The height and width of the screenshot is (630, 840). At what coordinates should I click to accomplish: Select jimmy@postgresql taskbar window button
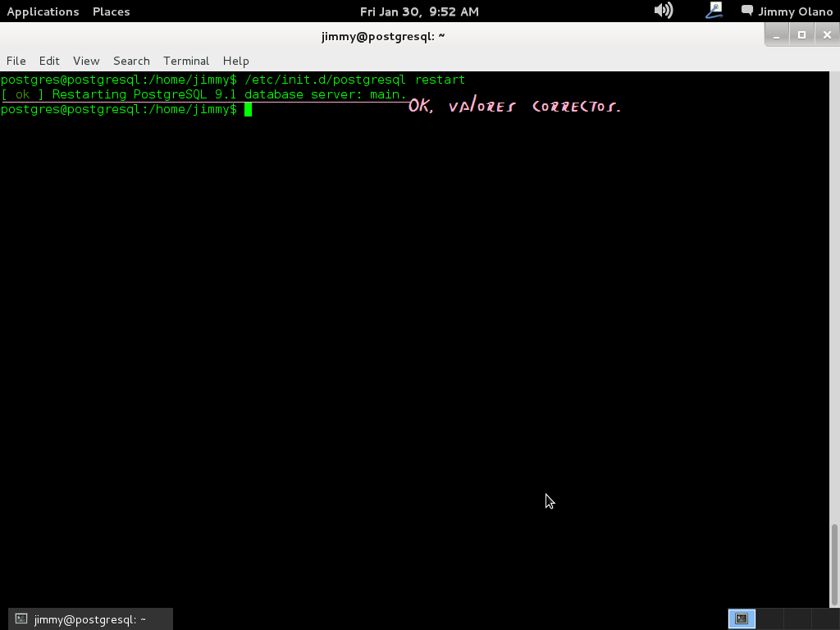pyautogui.click(x=90, y=619)
